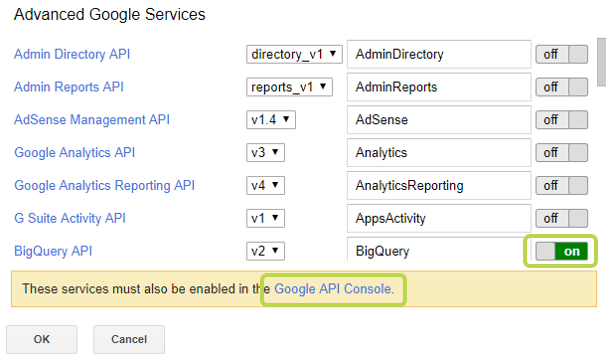
Task: Open the AdSense Management API link
Action: click(92, 120)
